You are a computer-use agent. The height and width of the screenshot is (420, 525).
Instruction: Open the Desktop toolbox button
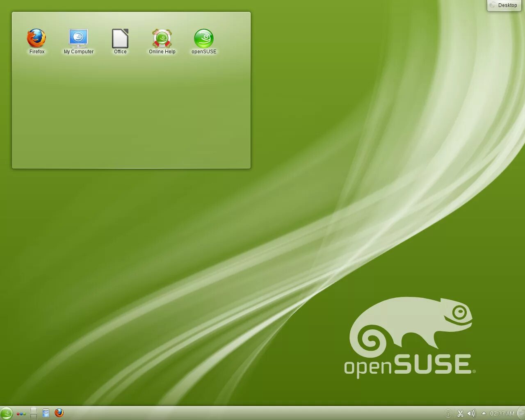[x=504, y=5]
